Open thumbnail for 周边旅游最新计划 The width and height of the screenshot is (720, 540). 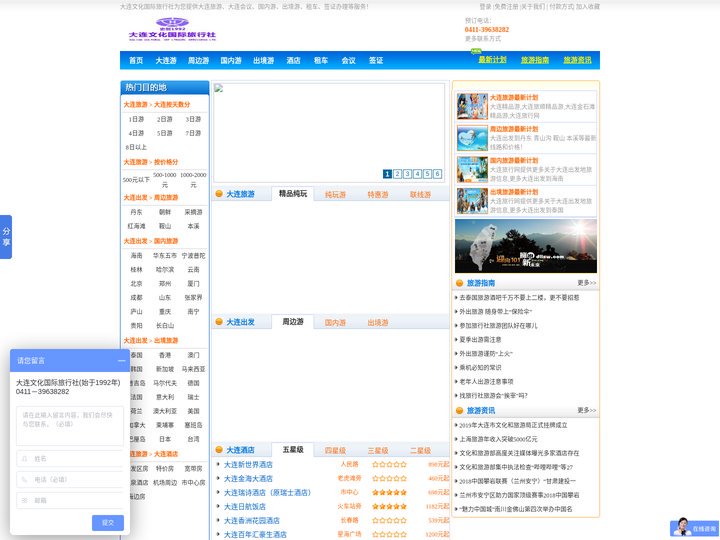[x=472, y=138]
